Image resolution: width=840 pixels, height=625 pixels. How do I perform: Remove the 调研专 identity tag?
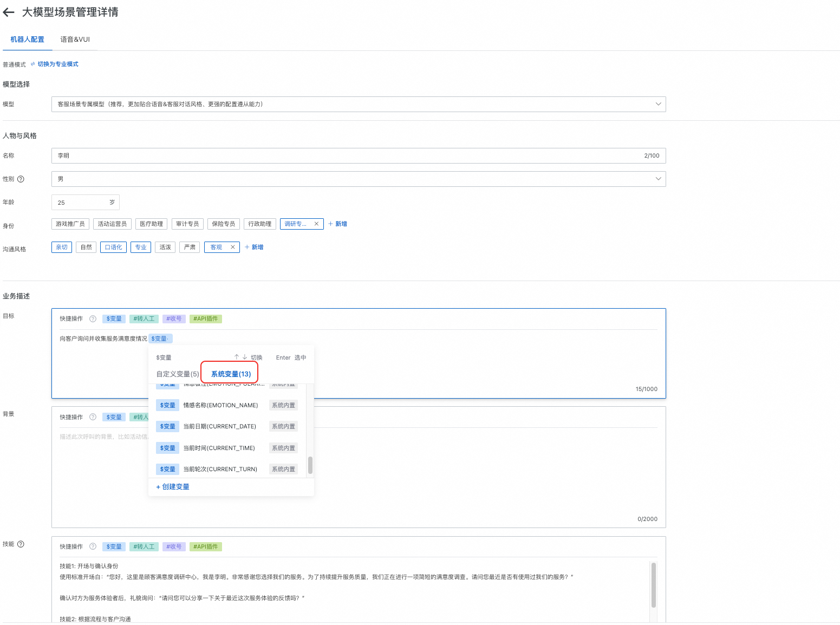316,224
